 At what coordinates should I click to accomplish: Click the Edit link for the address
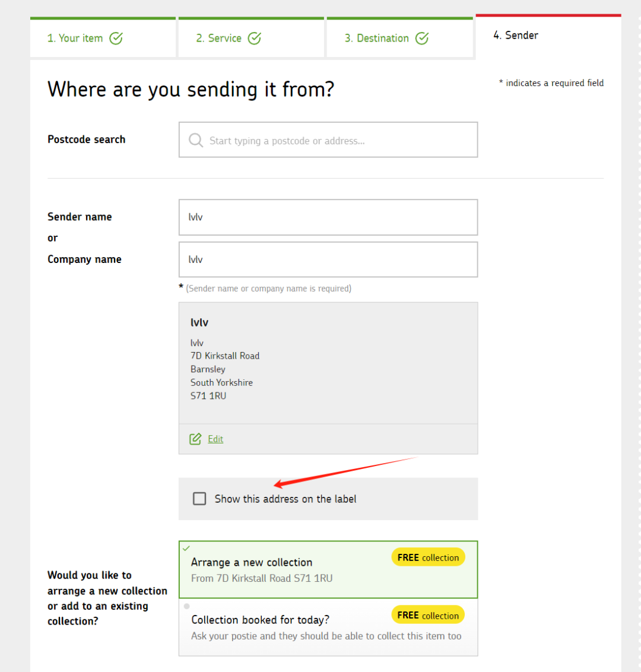[x=215, y=439]
